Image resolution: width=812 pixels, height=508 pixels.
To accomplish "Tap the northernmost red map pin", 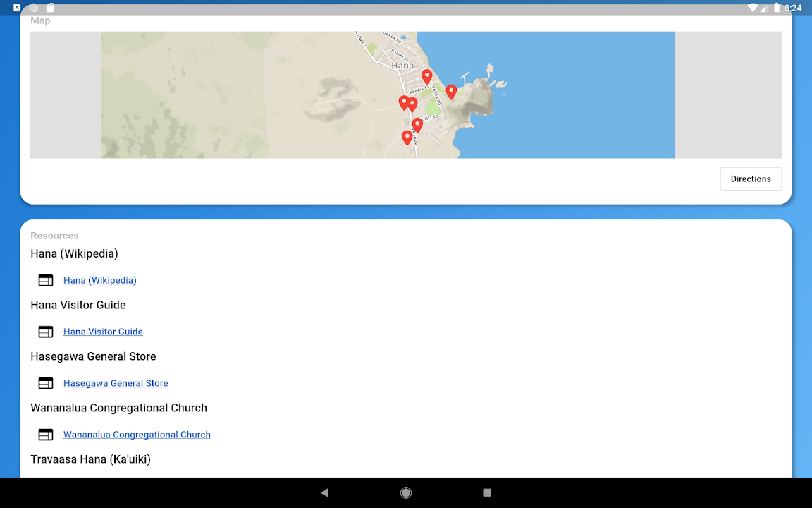I will coord(426,76).
